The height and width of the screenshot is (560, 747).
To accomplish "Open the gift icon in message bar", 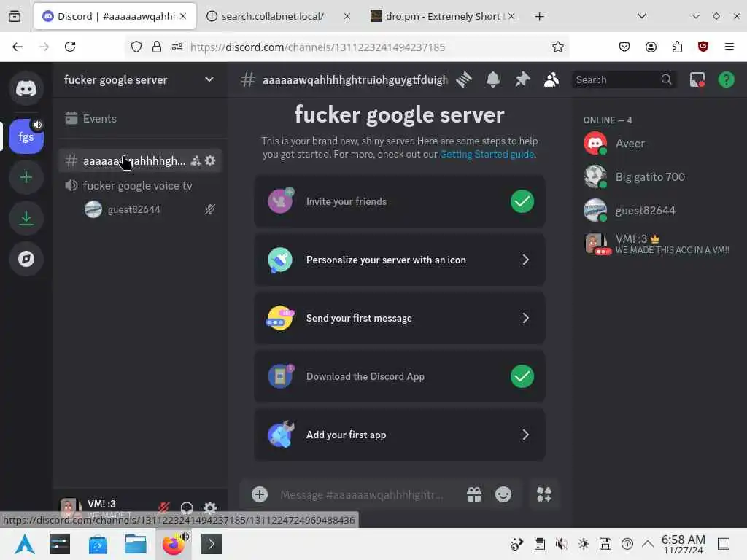I will tap(474, 494).
